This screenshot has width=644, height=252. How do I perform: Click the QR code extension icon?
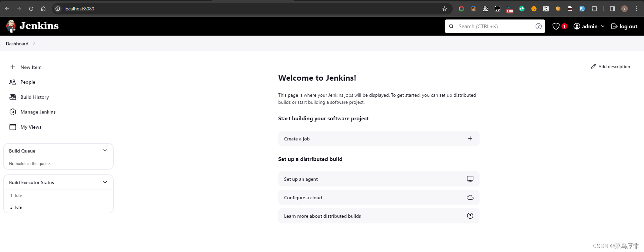pyautogui.click(x=546, y=9)
